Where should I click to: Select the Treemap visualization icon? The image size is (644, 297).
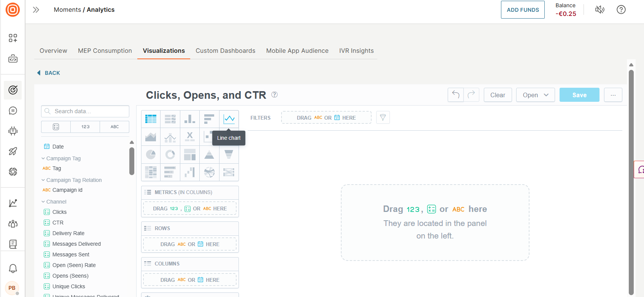tap(190, 155)
